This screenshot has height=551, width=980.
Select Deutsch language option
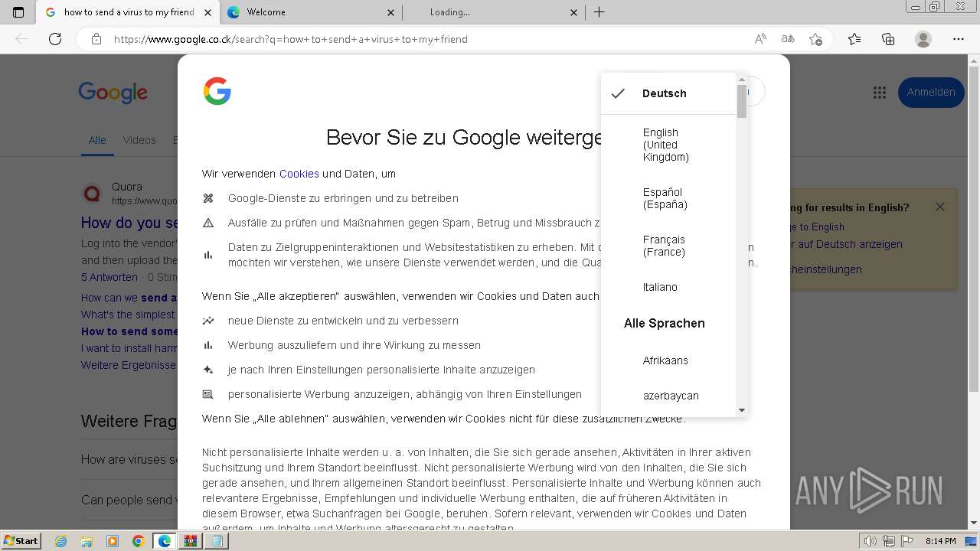click(668, 93)
